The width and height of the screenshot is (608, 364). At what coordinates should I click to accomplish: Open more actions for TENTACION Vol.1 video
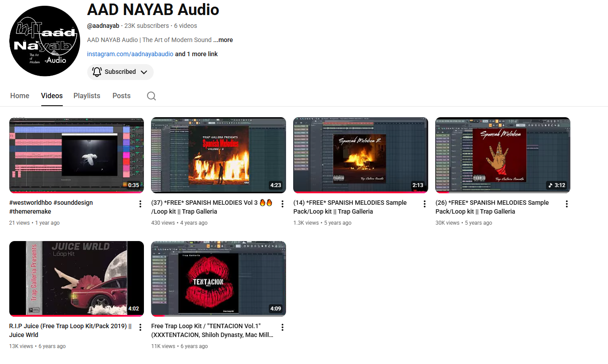pyautogui.click(x=283, y=327)
